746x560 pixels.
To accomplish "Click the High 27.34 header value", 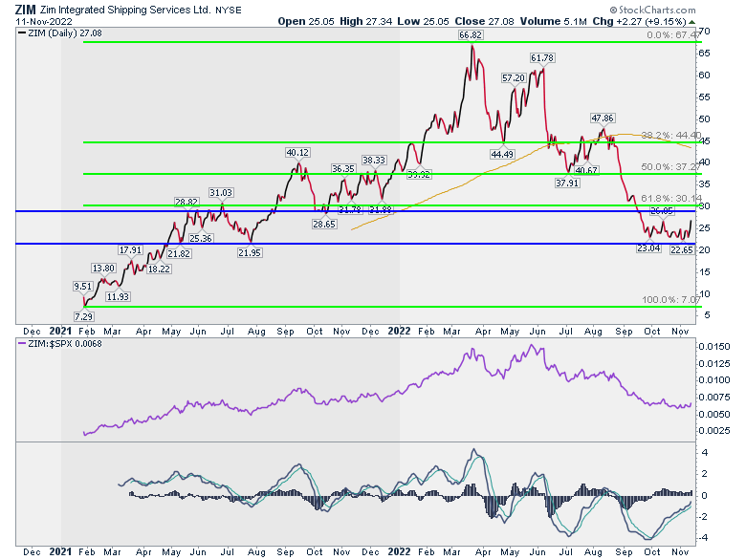I will [x=365, y=21].
